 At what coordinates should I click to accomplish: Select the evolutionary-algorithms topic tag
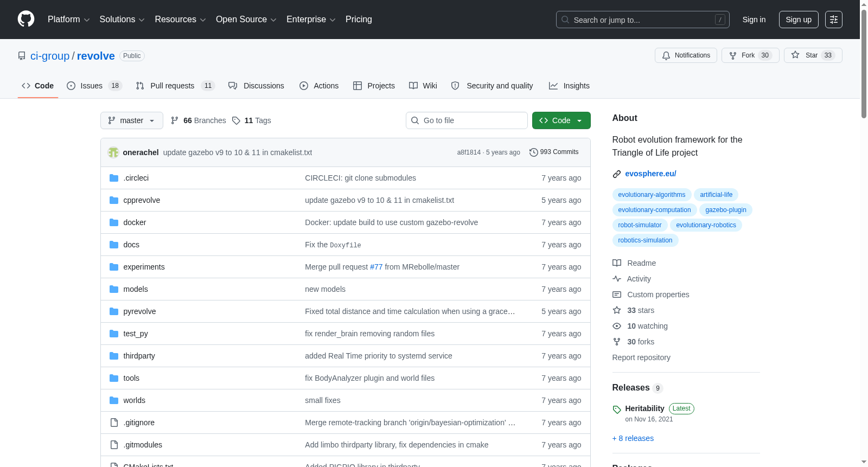coord(652,195)
